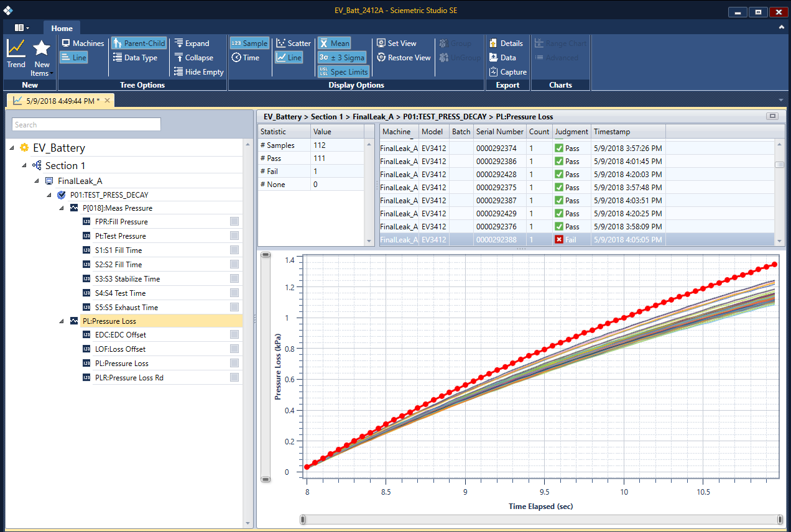Viewport: 791px width, 532px height.
Task: Click Set View button
Action: click(x=397, y=44)
